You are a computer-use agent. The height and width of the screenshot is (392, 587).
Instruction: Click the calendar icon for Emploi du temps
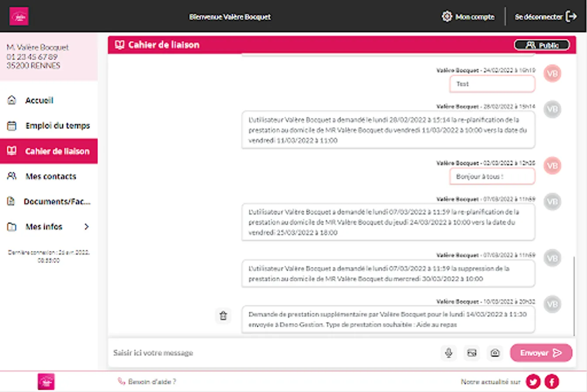[12, 125]
